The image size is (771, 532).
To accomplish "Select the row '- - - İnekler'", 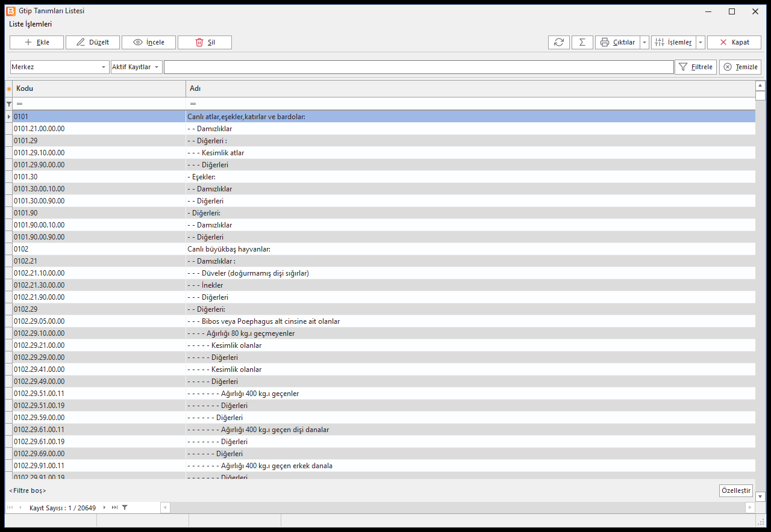I will [x=384, y=285].
